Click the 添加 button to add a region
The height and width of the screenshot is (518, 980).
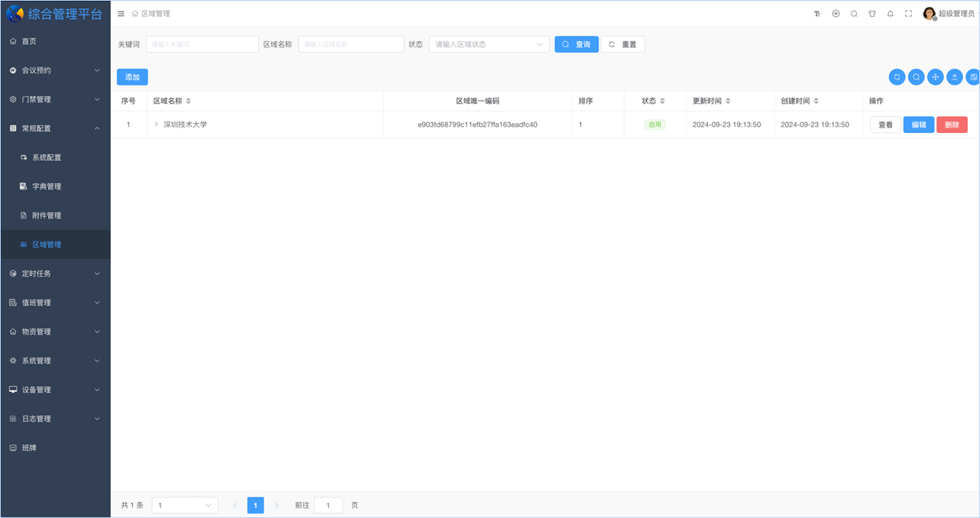point(131,76)
